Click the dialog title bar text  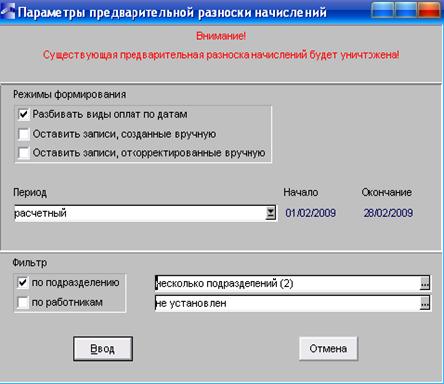coord(172,12)
